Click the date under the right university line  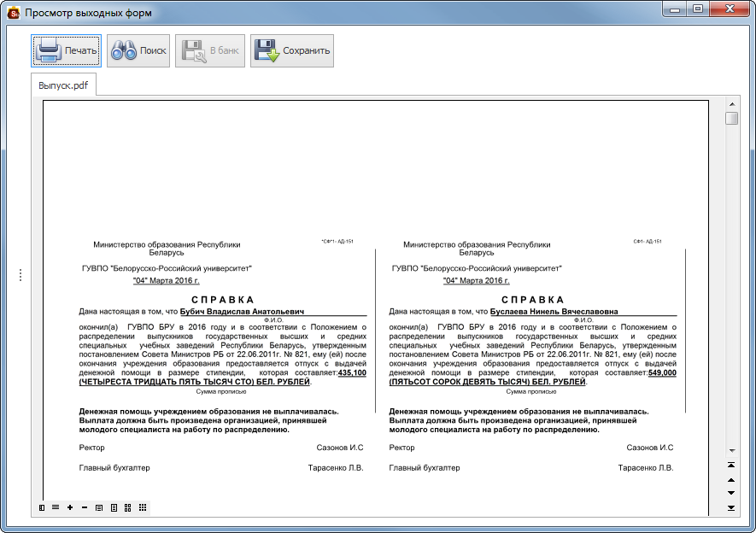(x=477, y=280)
